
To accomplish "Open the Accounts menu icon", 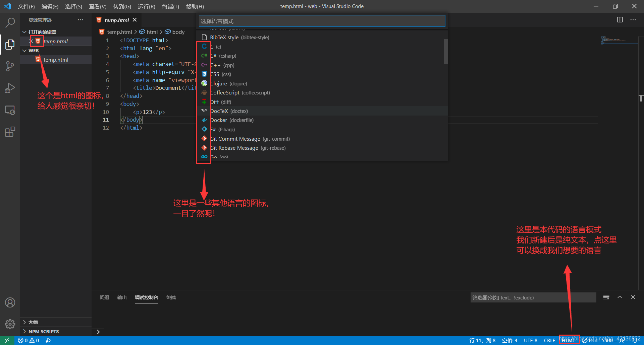I will 10,302.
